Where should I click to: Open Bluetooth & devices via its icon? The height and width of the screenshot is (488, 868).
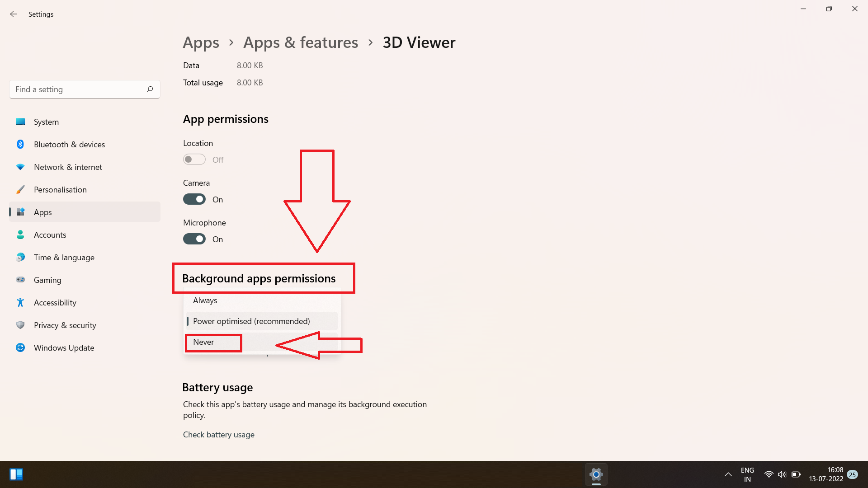[20, 144]
